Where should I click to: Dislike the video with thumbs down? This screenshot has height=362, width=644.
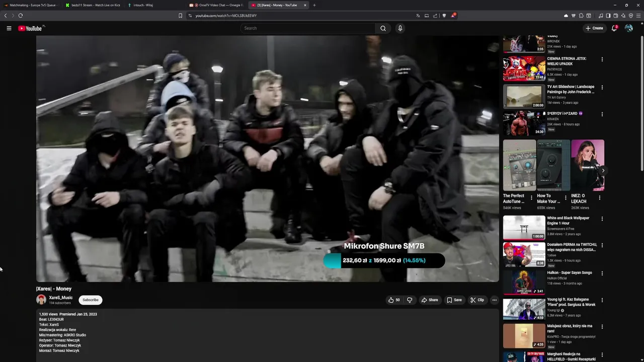[x=410, y=300]
